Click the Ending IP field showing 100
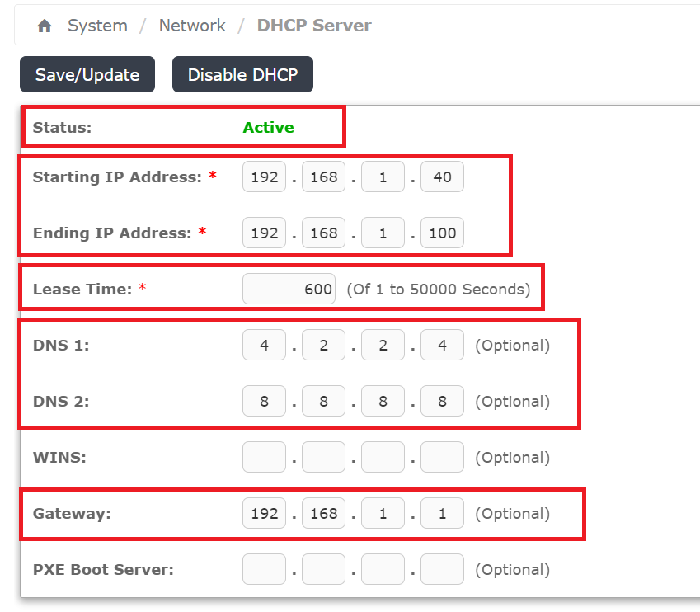 pyautogui.click(x=442, y=233)
